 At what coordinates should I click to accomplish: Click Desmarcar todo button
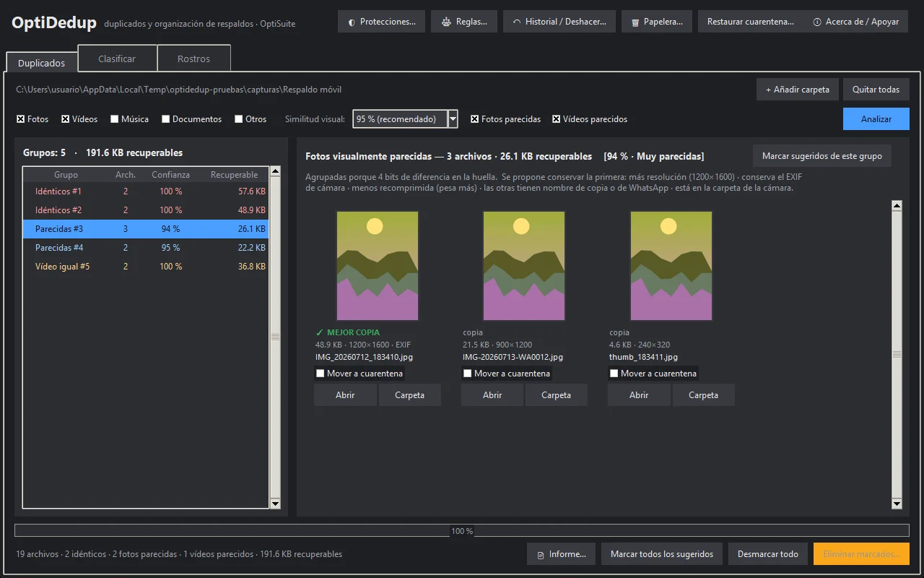pos(768,554)
